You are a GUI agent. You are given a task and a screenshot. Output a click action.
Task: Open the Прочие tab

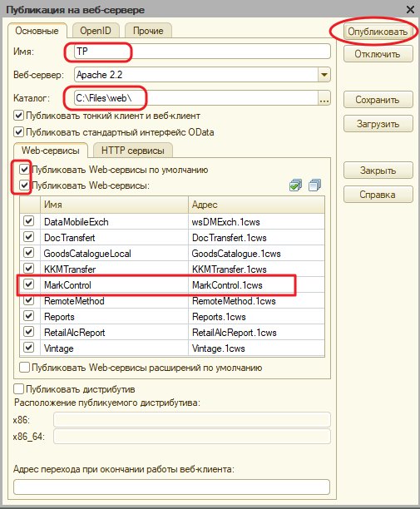click(x=148, y=31)
